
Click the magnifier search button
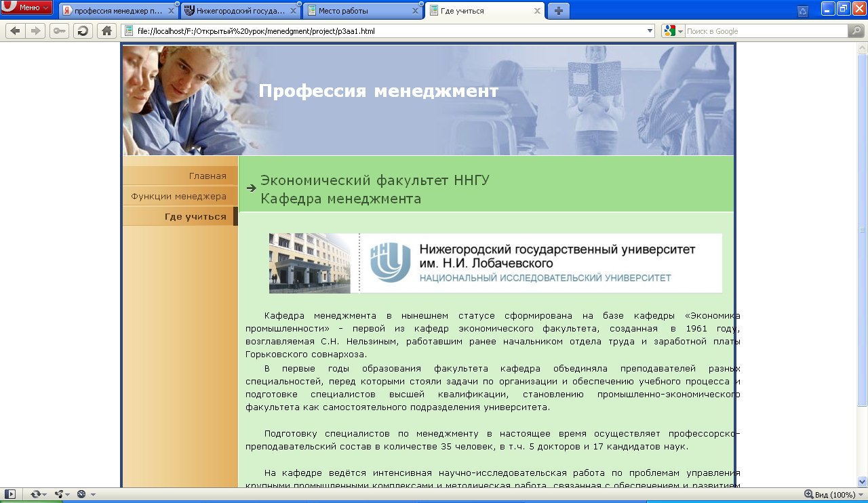tap(856, 31)
